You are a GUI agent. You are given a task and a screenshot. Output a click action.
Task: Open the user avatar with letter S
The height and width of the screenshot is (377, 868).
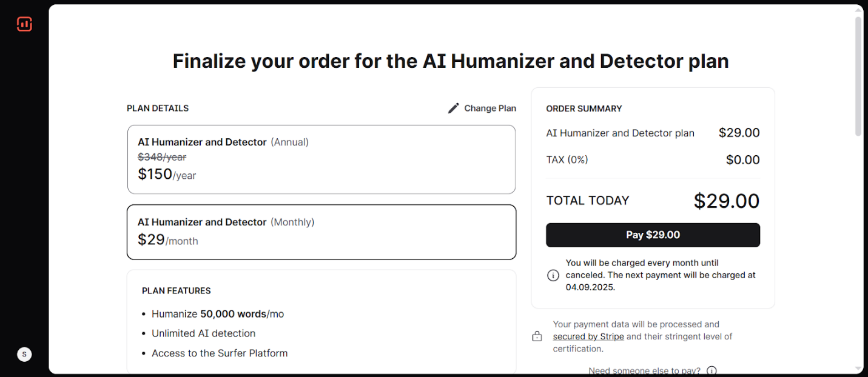(x=24, y=355)
